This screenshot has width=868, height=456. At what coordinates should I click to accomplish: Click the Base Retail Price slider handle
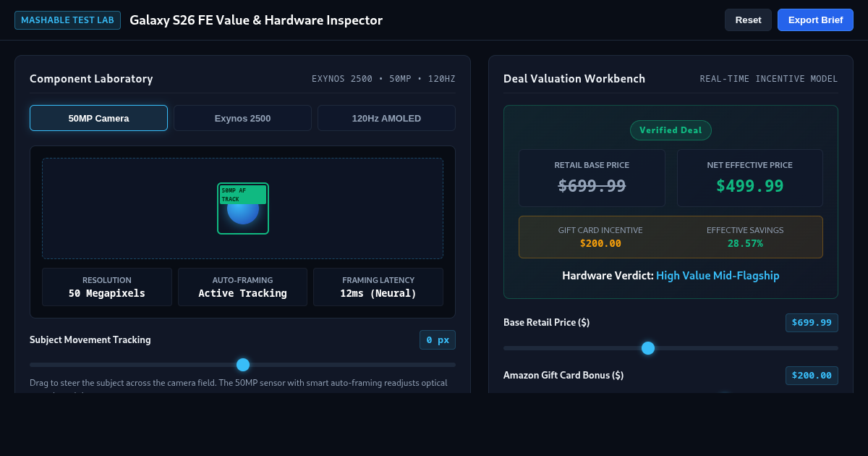tap(648, 348)
